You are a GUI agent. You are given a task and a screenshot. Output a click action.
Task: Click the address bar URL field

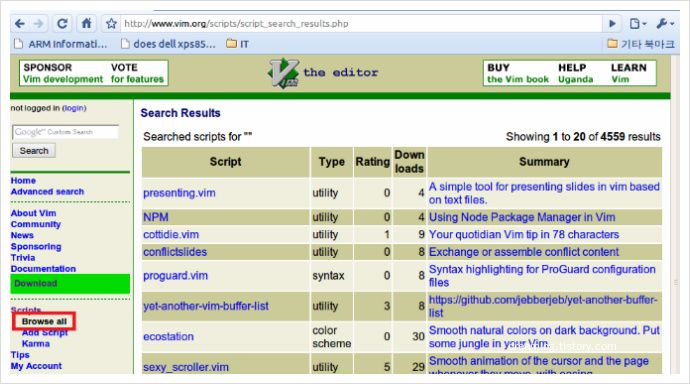pos(361,23)
